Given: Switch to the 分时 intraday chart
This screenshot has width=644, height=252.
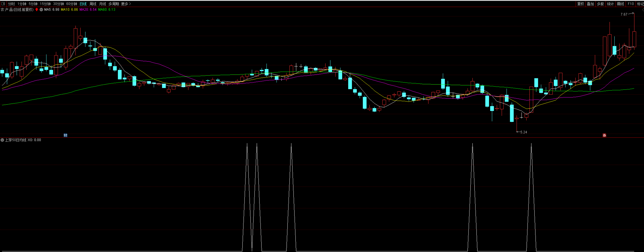Looking at the screenshot, I should (x=11, y=4).
